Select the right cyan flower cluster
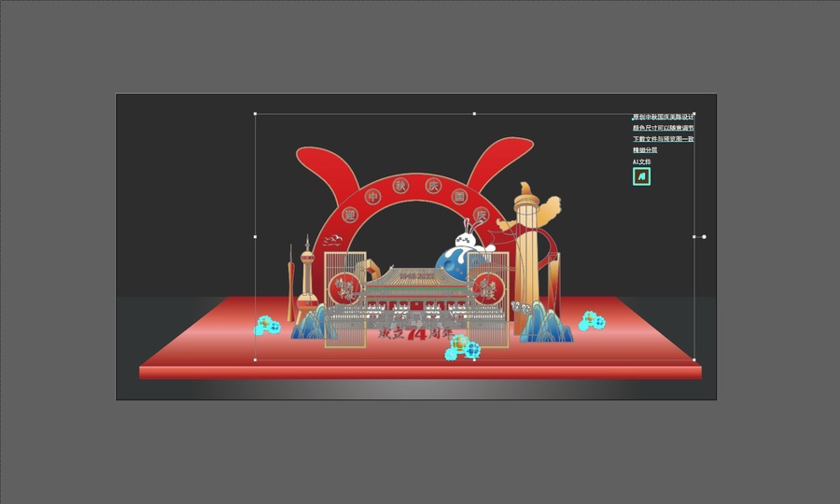The image size is (840, 504). coord(592,320)
